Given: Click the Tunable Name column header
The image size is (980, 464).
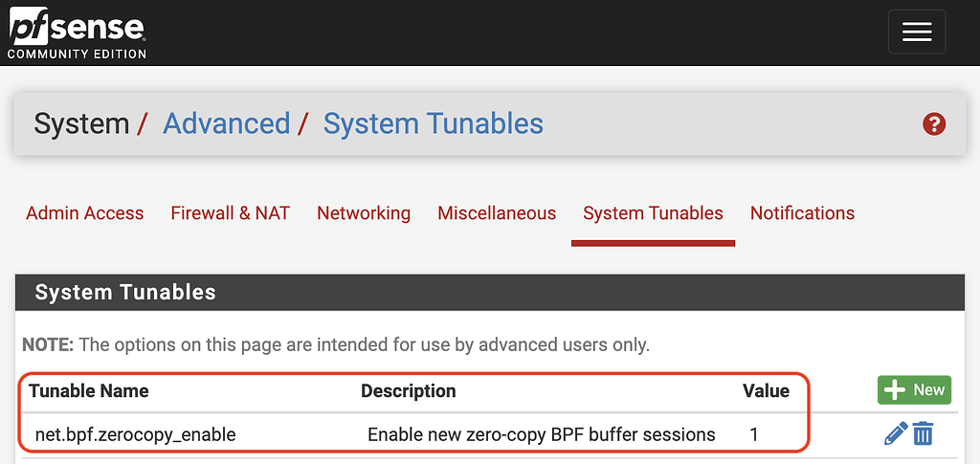Looking at the screenshot, I should coord(89,390).
